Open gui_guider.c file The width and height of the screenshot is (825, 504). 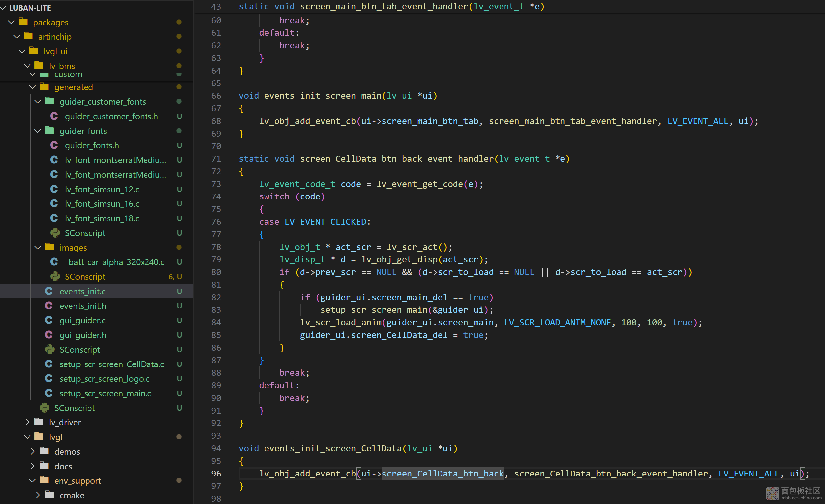82,321
